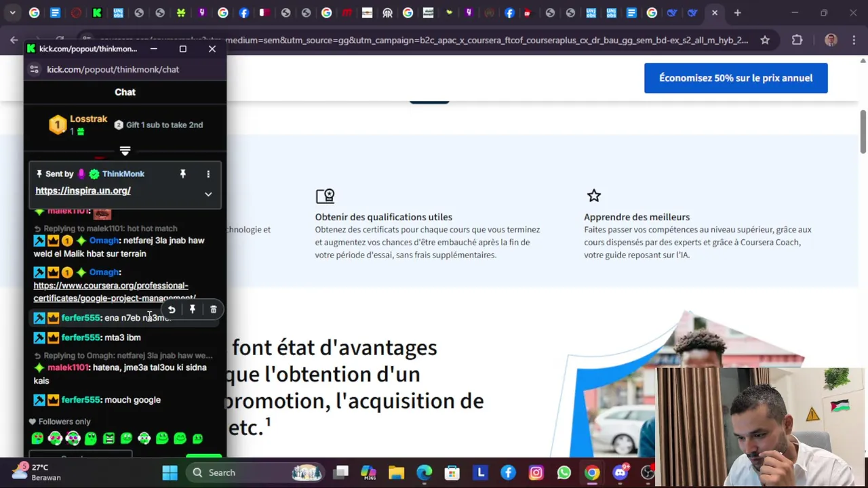Click the star icon above Apprendre des meilleurs
868x488 pixels.
[594, 196]
